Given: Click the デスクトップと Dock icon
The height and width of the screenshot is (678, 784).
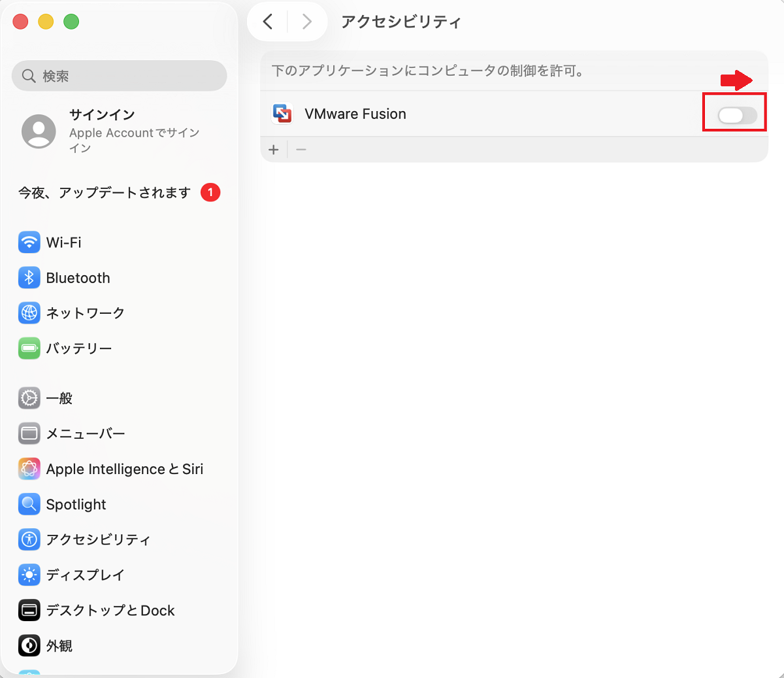Looking at the screenshot, I should [29, 610].
